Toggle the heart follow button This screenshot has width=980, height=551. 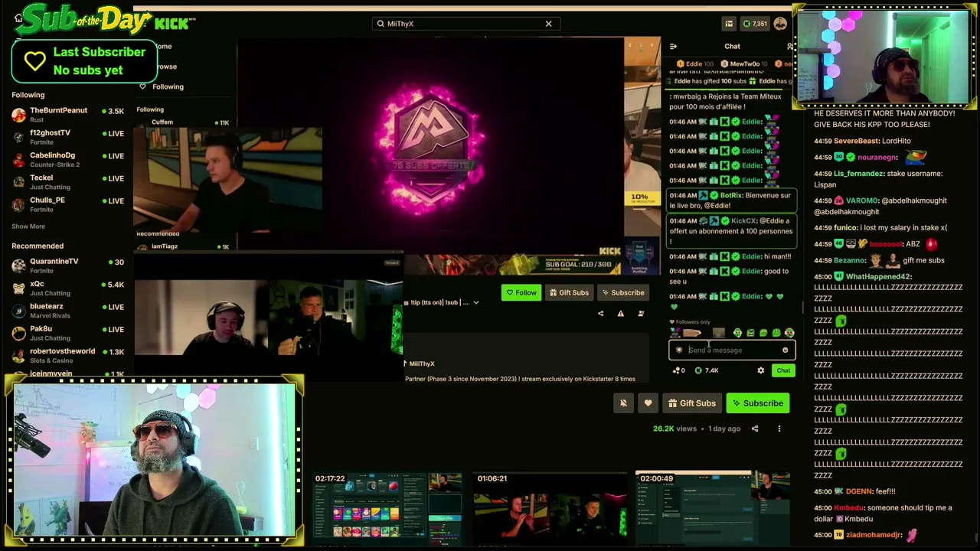(648, 403)
